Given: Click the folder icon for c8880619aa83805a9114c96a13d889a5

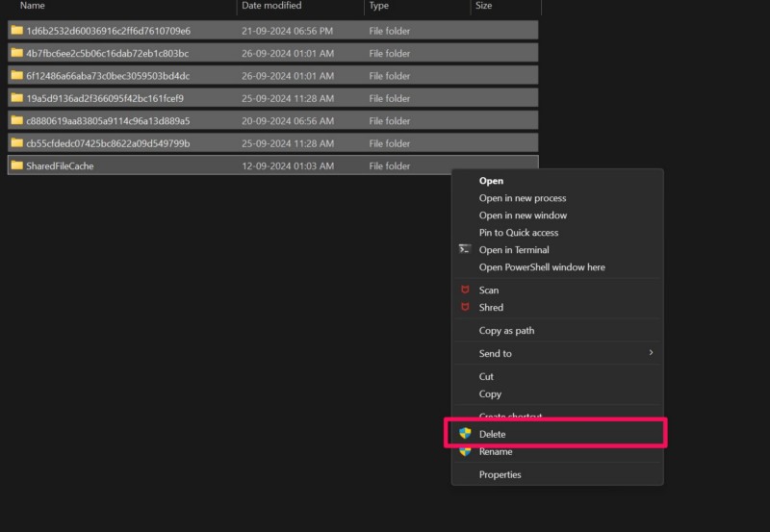Looking at the screenshot, I should [16, 120].
